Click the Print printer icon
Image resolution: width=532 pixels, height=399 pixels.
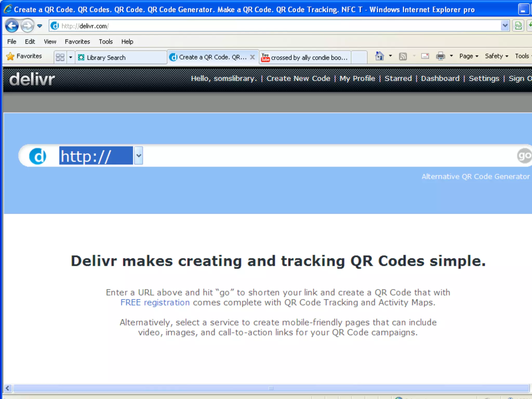pos(440,56)
